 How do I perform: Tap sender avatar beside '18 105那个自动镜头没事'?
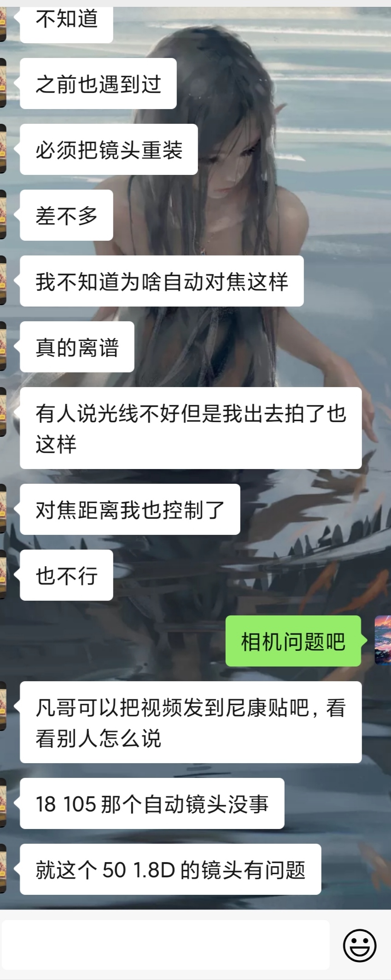[3, 803]
